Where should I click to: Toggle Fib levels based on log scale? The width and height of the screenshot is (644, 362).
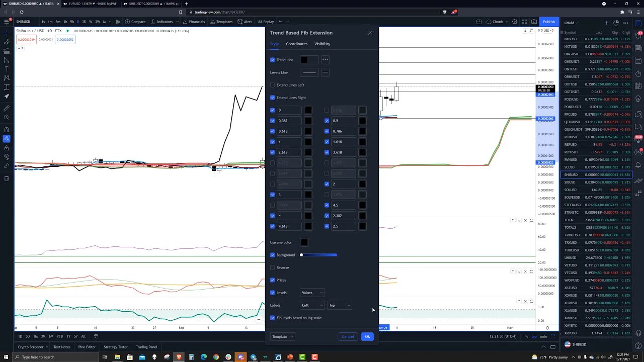tap(273, 318)
